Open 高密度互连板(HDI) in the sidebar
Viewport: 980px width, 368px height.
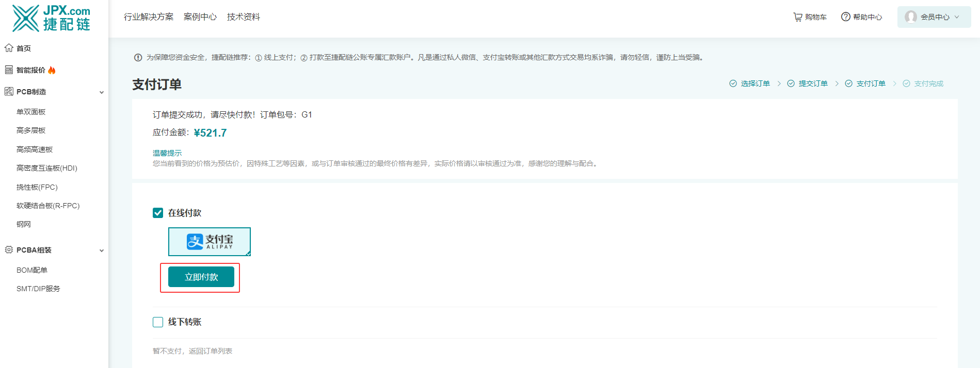tap(47, 168)
